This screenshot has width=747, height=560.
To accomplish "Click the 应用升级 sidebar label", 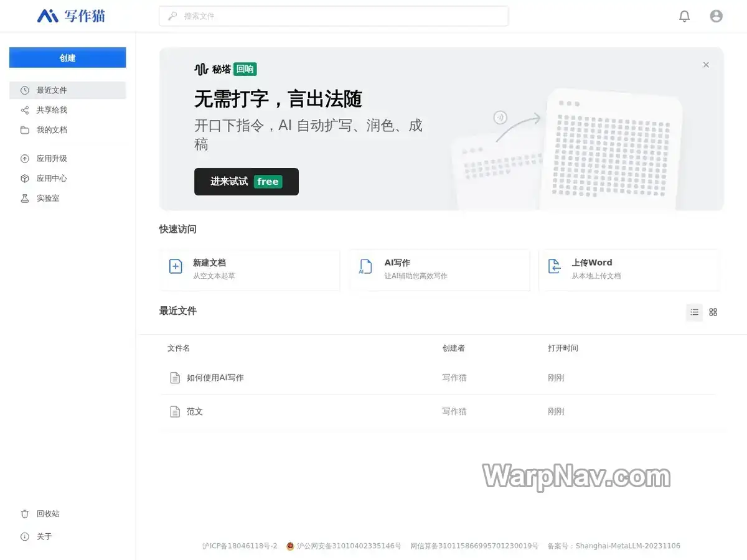I will click(52, 159).
